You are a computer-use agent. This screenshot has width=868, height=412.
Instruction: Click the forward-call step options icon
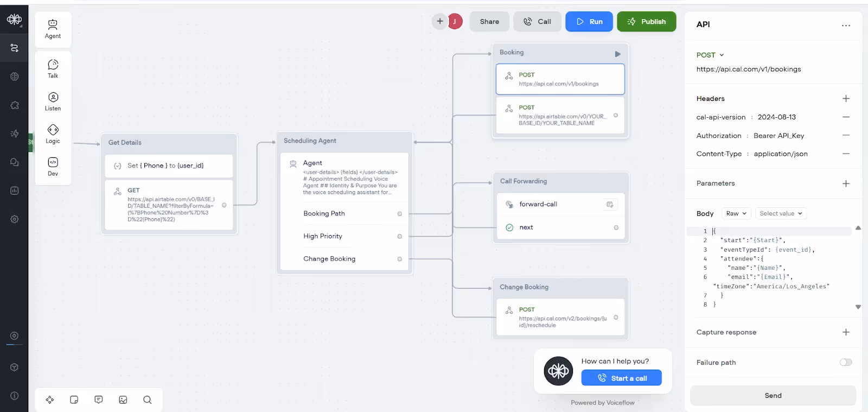point(610,205)
